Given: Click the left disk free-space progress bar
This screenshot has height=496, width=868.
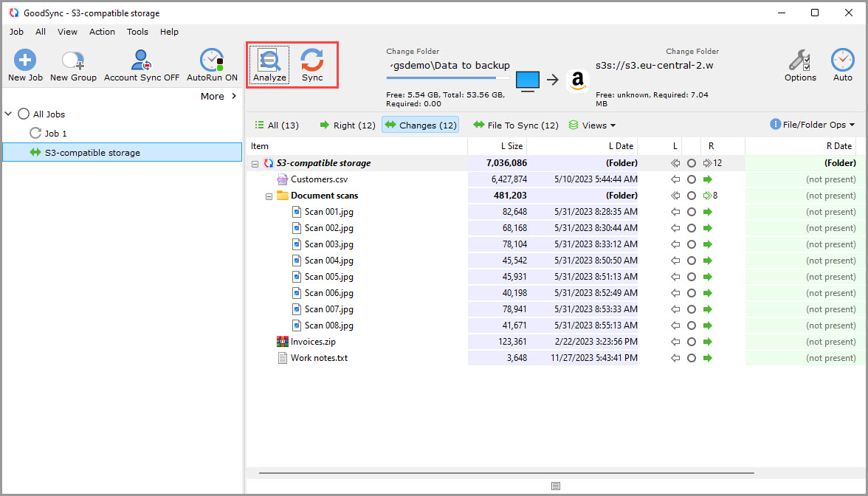Looking at the screenshot, I should click(448, 78).
